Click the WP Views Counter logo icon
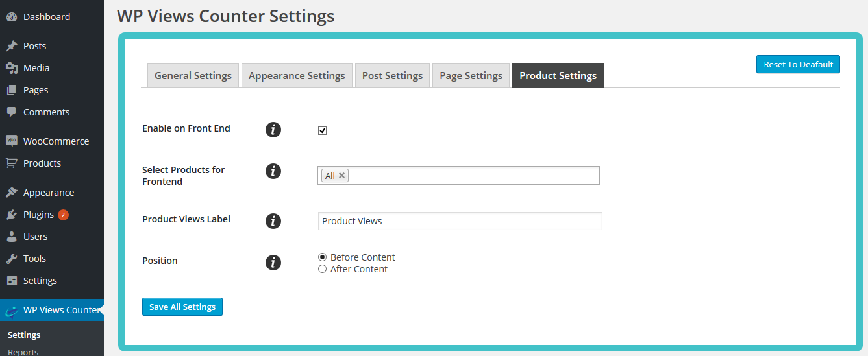The image size is (868, 356). [12, 311]
